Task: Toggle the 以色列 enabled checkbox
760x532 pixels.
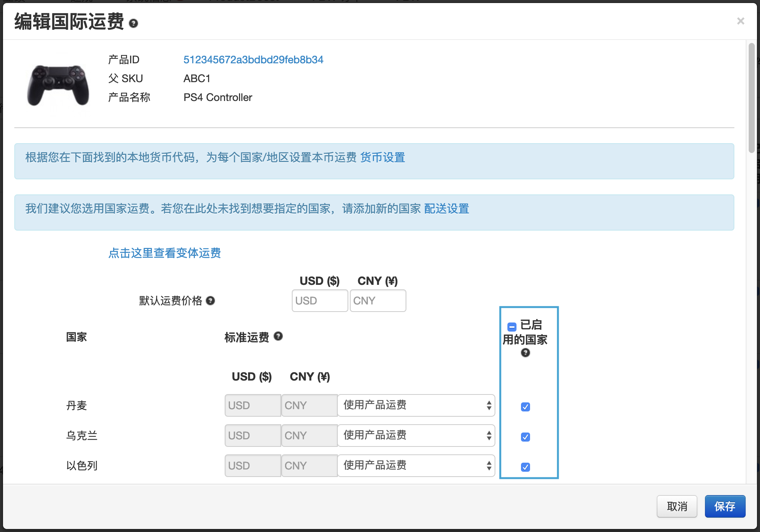Action: (525, 467)
